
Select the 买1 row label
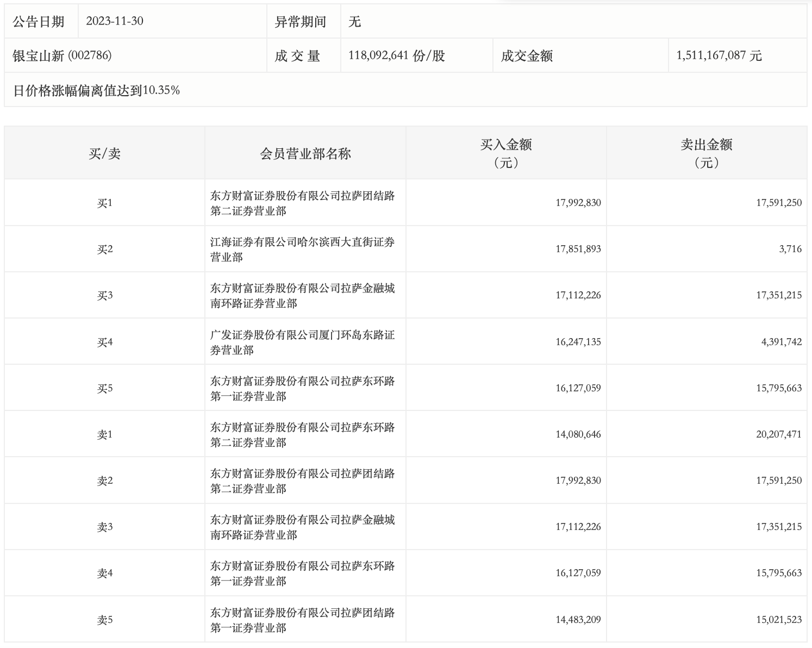[x=104, y=203]
